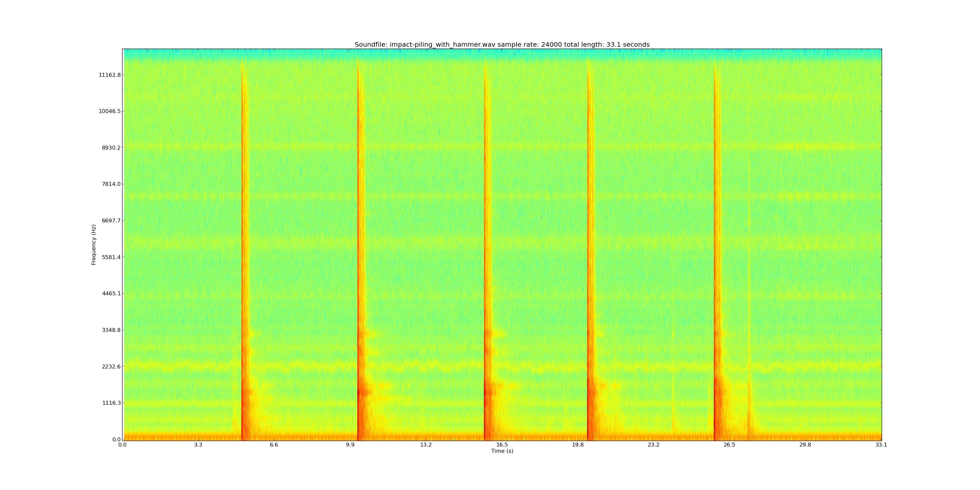Click the "Frequency (Hz)" y-axis label
The image size is (980, 490).
(93, 245)
